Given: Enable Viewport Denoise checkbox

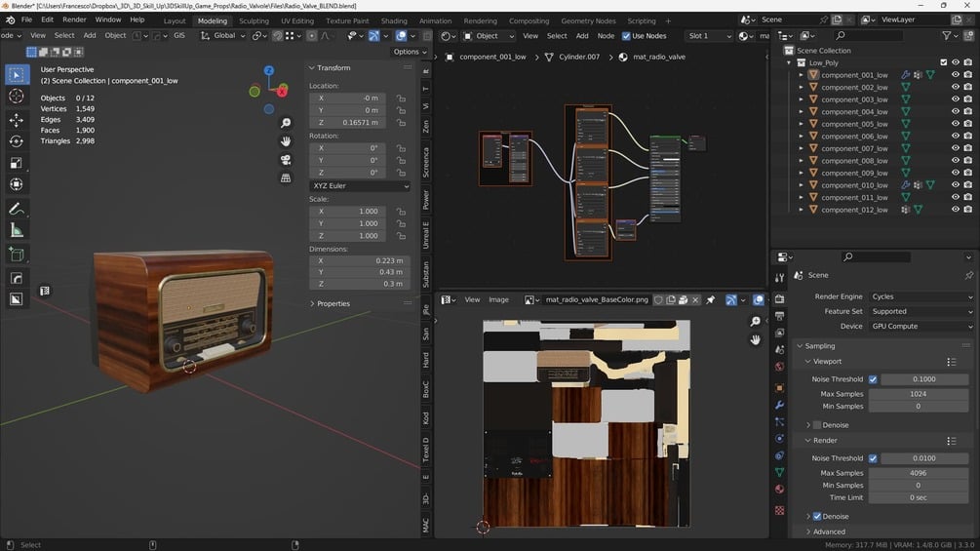Looking at the screenshot, I should (817, 425).
